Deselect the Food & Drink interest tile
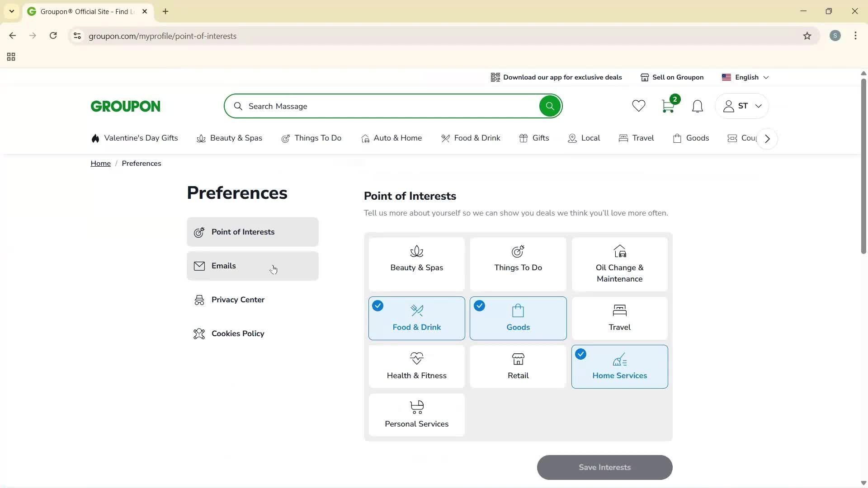This screenshot has height=488, width=868. [x=416, y=318]
